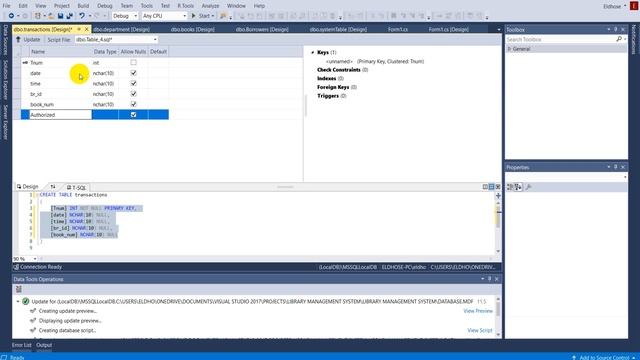640x360 pixels.
Task: Click the Toolbox auto-hide pin icon
Action: pos(616,29)
